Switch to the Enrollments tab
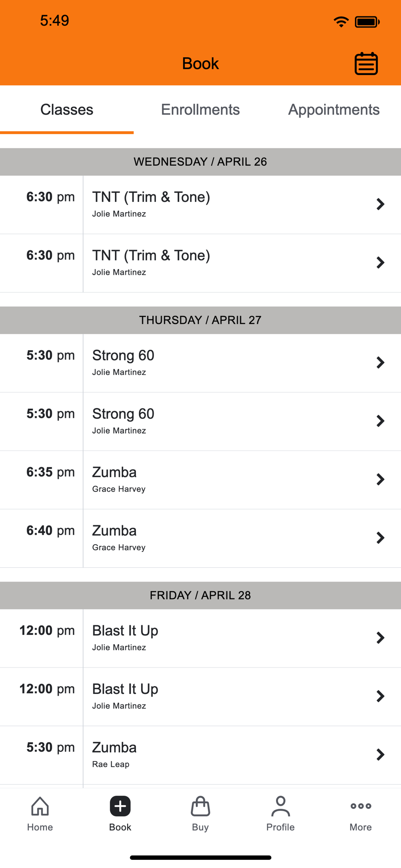Viewport: 401px width, 868px height. [200, 110]
